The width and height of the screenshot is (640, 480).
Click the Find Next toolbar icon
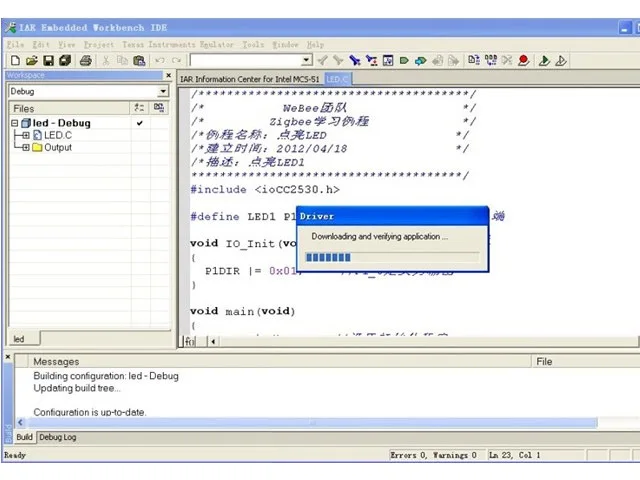pos(322,61)
